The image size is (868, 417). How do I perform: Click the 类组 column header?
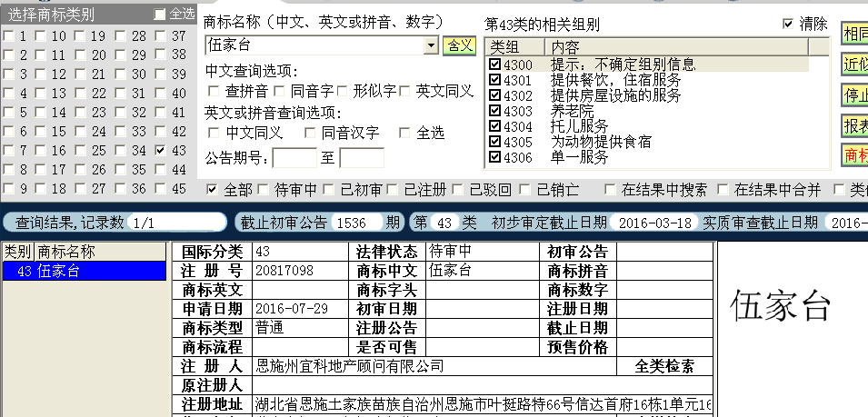(x=514, y=47)
